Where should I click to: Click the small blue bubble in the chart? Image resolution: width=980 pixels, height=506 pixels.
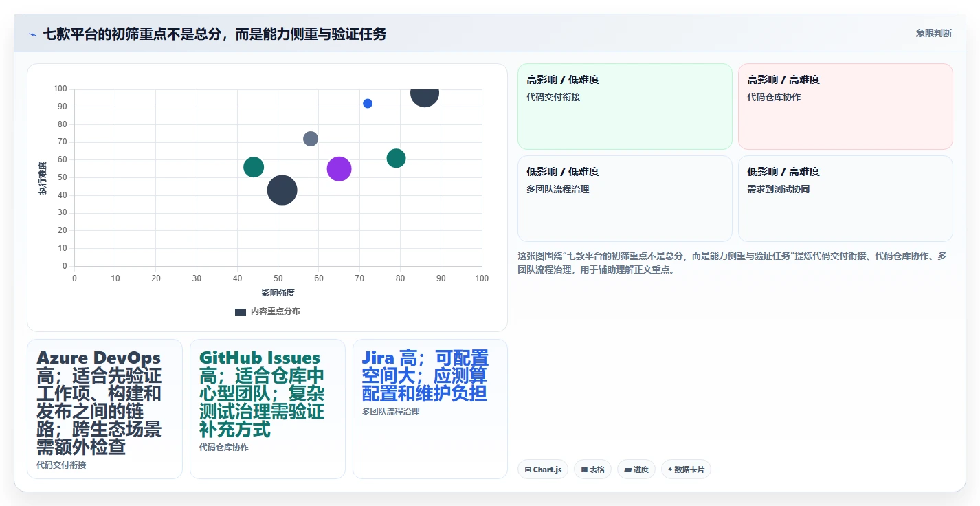pos(368,103)
